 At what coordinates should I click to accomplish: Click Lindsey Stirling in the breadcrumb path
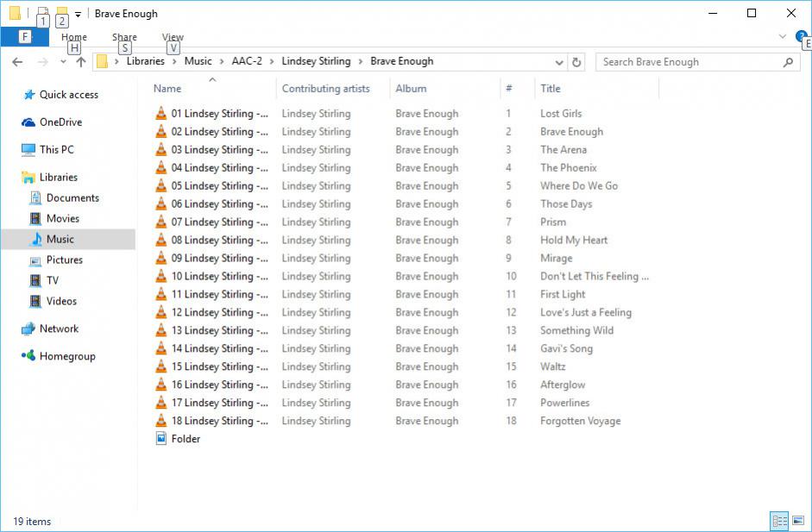316,61
